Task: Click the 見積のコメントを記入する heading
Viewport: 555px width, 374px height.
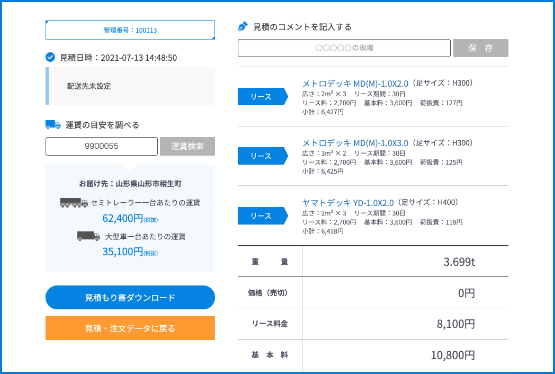Action: click(x=302, y=27)
